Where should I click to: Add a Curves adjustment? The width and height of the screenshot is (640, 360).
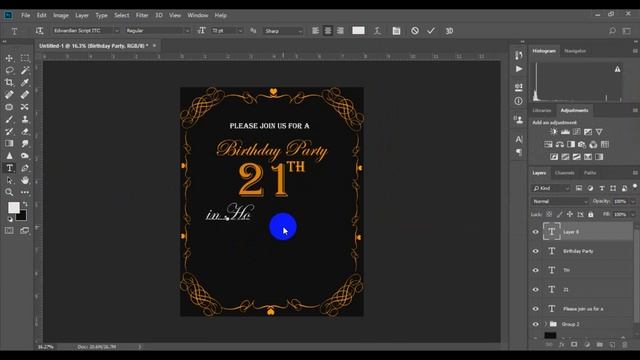[576, 132]
